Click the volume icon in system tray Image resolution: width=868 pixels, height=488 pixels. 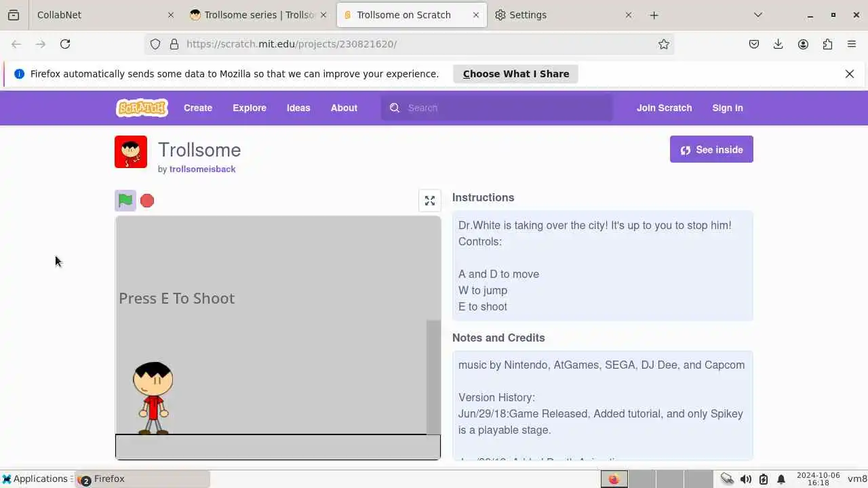(745, 479)
